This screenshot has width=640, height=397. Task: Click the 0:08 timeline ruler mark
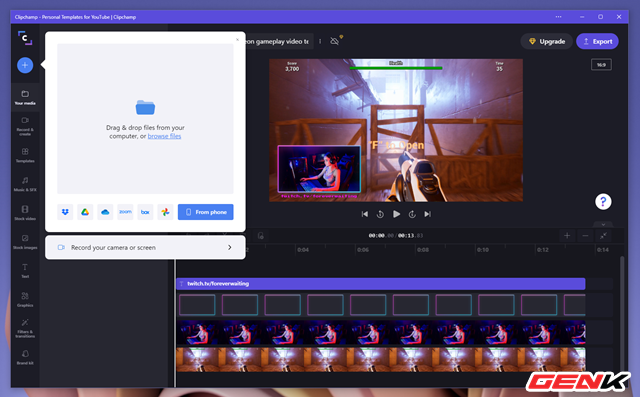[x=423, y=250]
